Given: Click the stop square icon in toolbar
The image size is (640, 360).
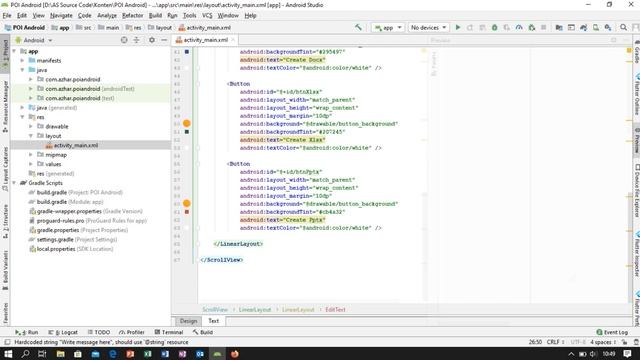Looking at the screenshot, I should (x=544, y=27).
